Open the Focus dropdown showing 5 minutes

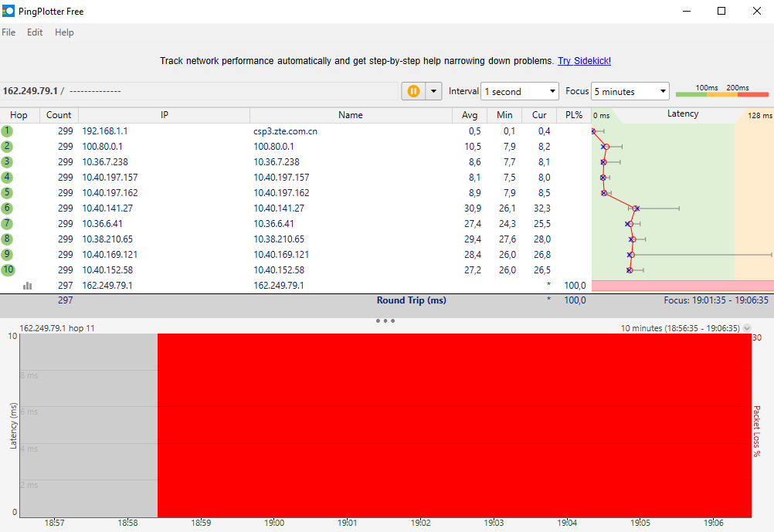pyautogui.click(x=630, y=91)
